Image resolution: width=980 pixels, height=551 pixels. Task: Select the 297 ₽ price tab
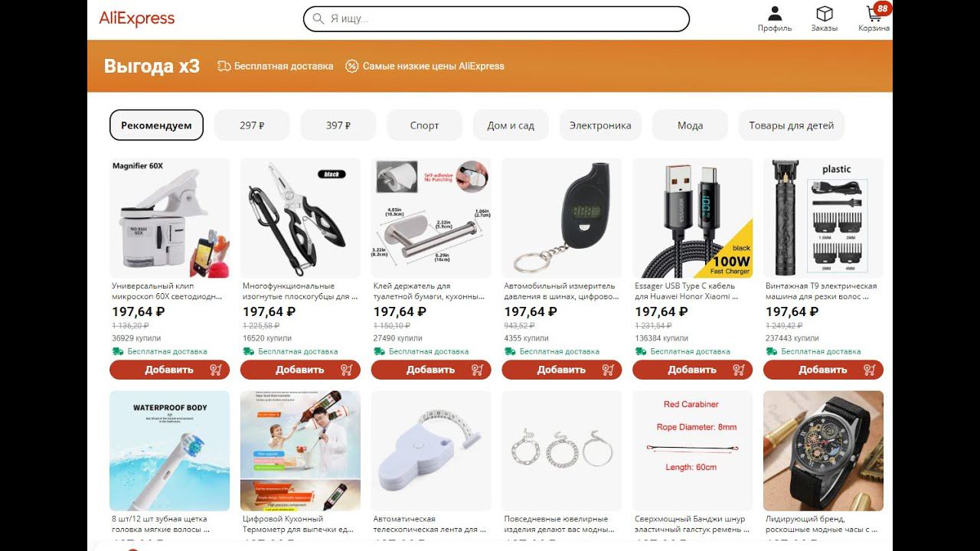[x=252, y=125]
